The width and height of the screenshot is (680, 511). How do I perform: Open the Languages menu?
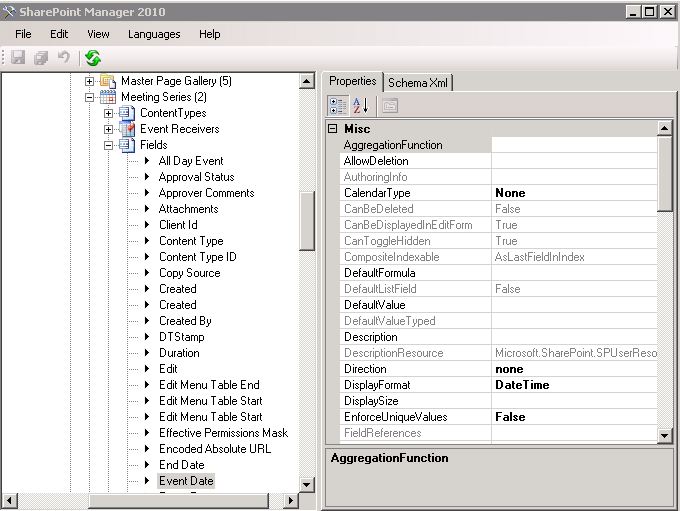[154, 34]
